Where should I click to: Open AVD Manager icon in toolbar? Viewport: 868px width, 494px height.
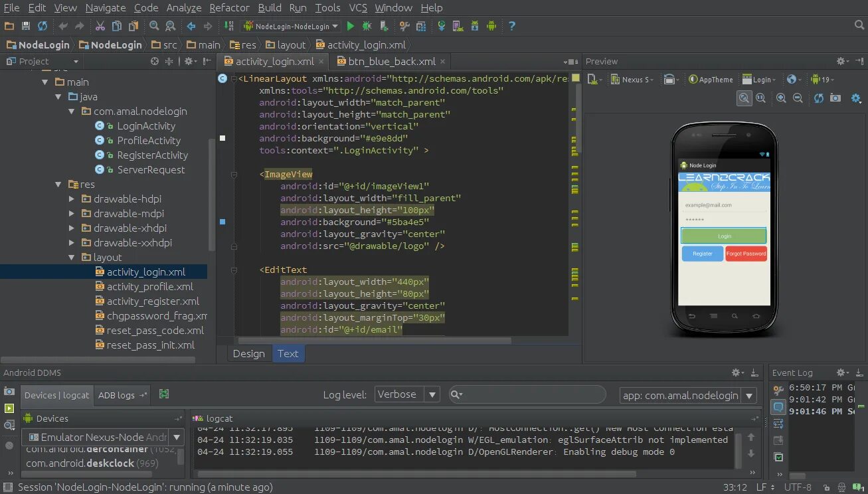coord(458,26)
